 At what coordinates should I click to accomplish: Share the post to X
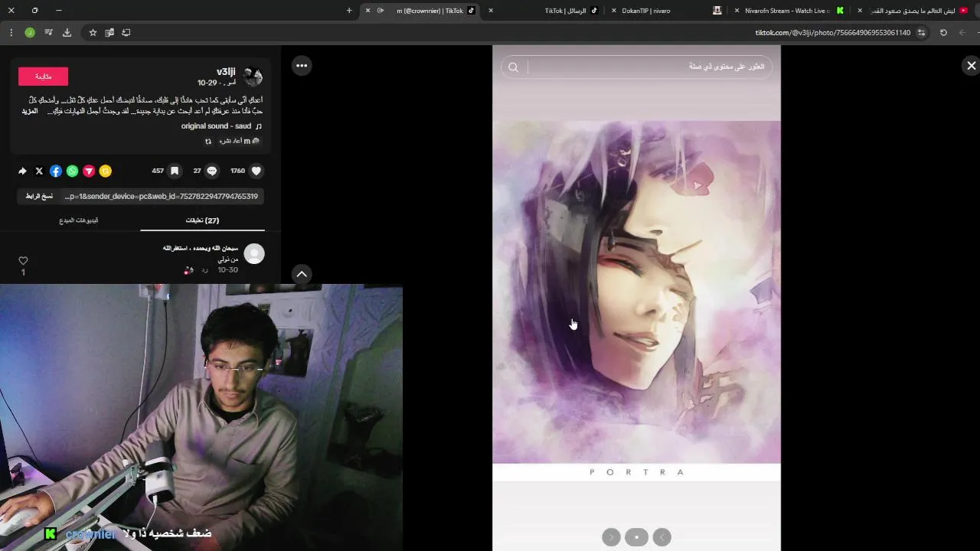click(39, 171)
